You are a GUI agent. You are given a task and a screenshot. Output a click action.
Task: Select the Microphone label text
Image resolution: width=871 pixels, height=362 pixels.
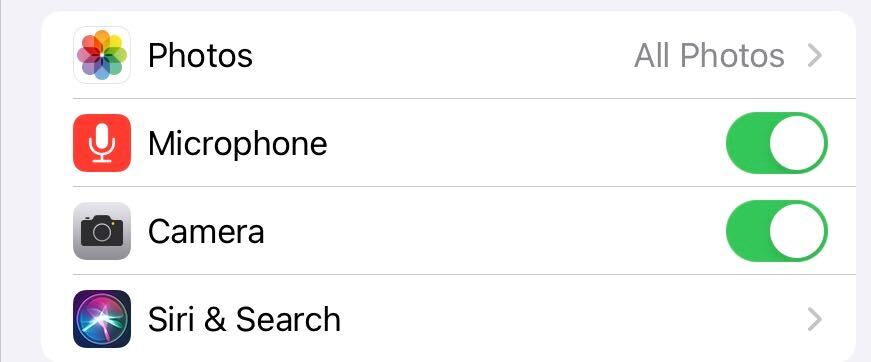coord(237,144)
